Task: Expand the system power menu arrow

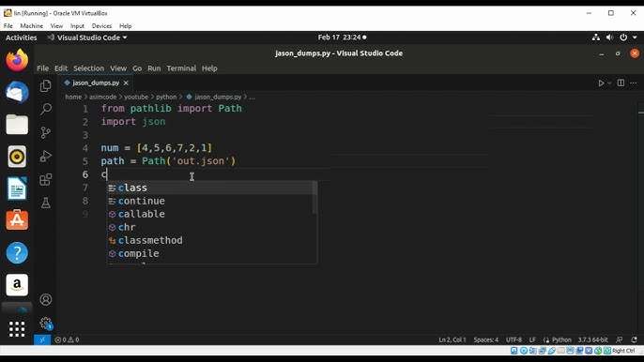Action: 635,38
